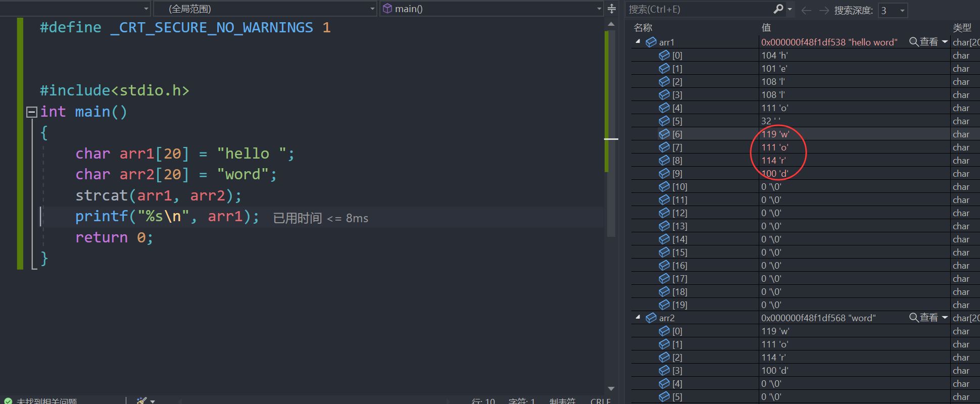Select arr1 element [12] row

(x=805, y=213)
